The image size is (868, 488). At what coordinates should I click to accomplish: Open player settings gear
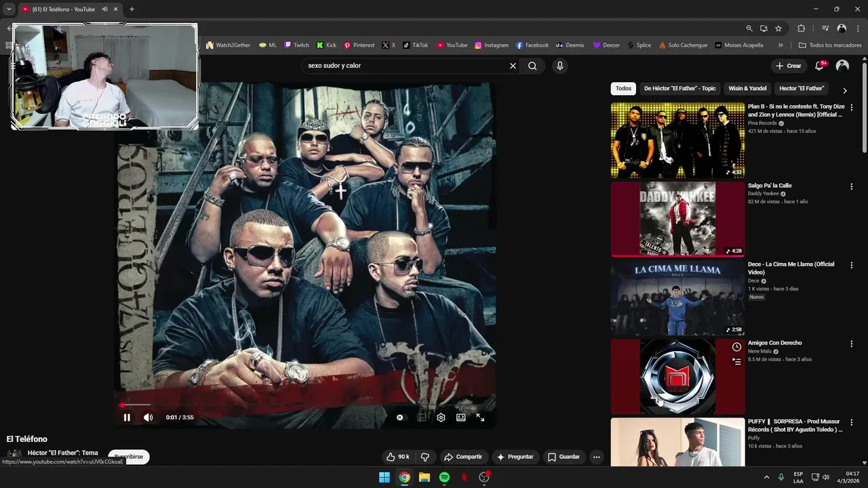tap(441, 418)
